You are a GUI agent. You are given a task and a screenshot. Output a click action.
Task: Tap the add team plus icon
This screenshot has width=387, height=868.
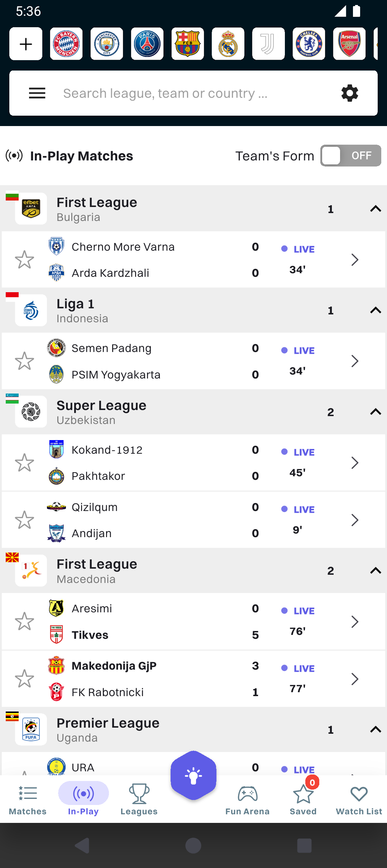[x=26, y=44]
